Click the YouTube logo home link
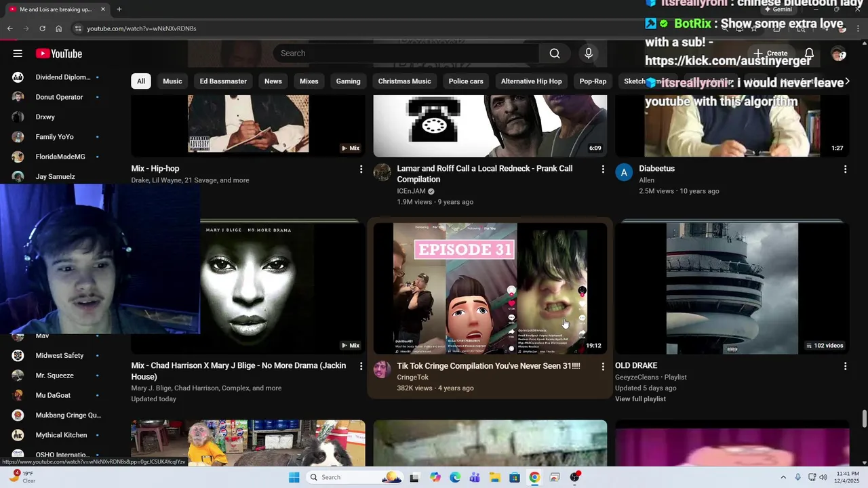 [x=59, y=54]
